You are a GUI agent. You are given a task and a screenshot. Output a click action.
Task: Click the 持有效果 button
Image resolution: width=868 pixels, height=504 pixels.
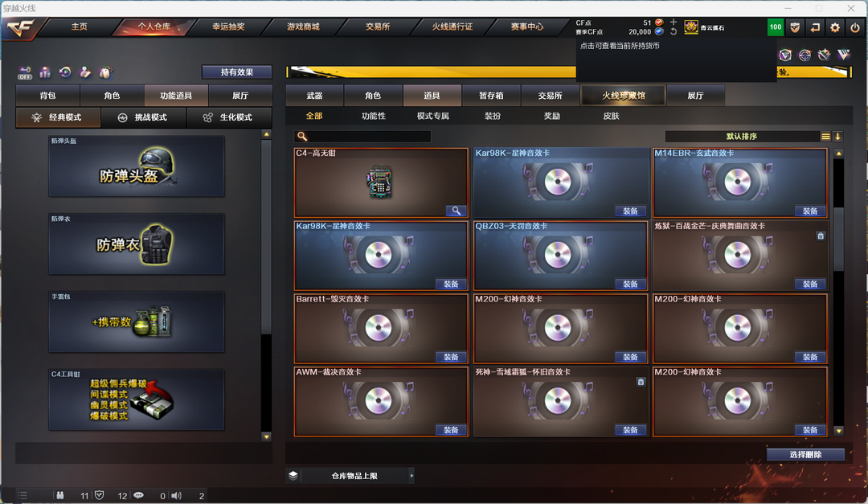[x=237, y=72]
